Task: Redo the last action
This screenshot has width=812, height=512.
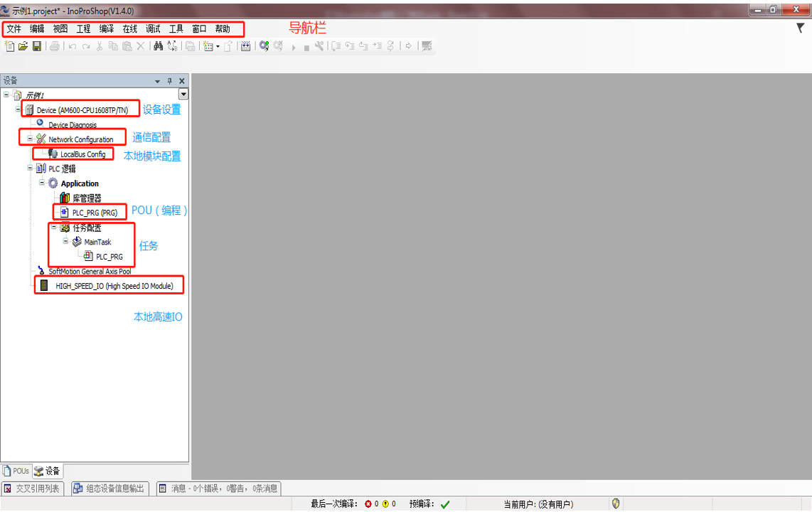Action: 86,47
